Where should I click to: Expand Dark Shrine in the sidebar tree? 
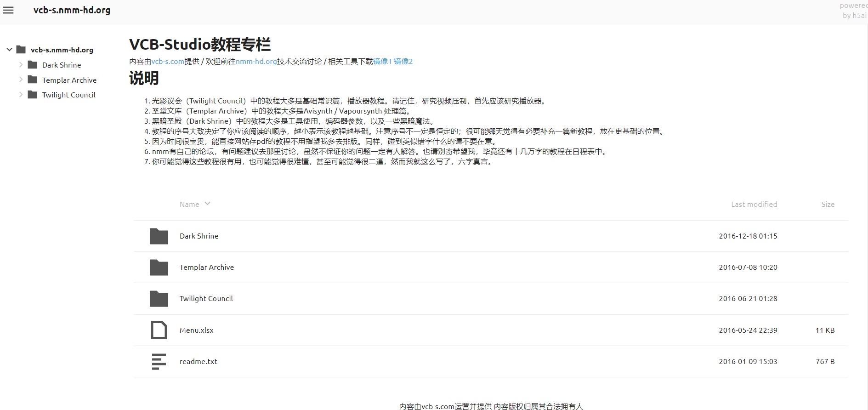coord(21,65)
